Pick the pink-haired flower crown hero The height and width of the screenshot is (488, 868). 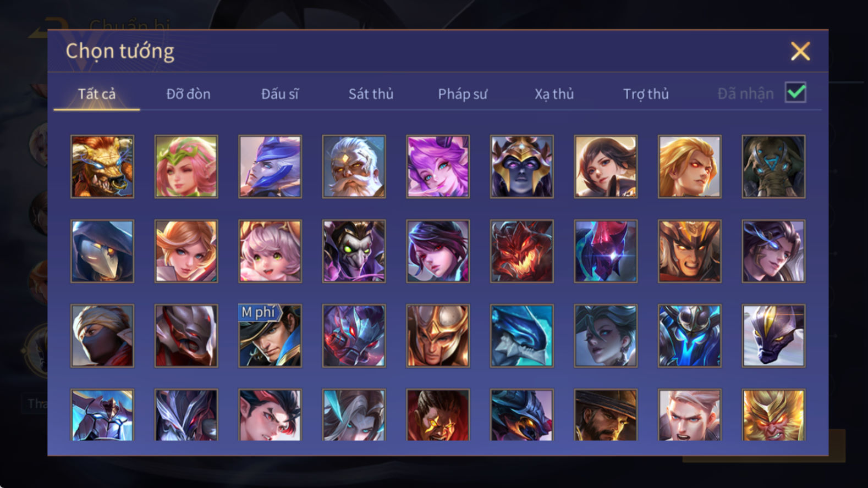tap(186, 167)
